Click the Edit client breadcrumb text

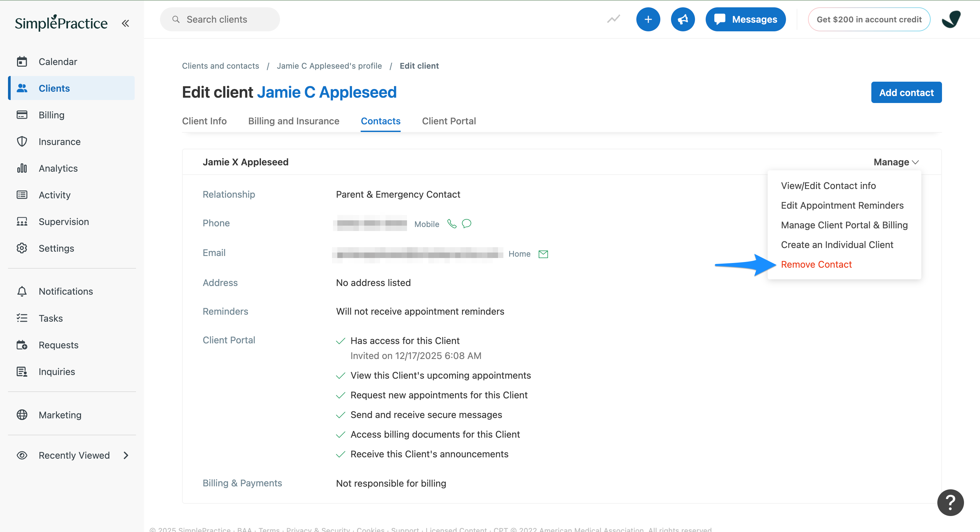point(419,66)
